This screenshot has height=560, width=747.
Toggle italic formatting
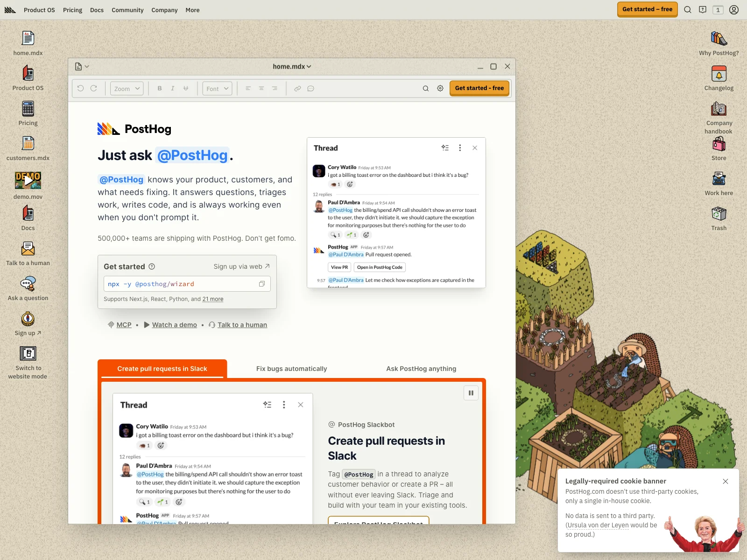tap(173, 88)
